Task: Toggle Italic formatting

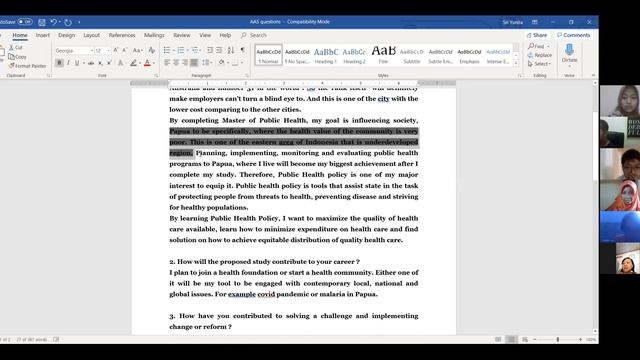Action: point(68,63)
